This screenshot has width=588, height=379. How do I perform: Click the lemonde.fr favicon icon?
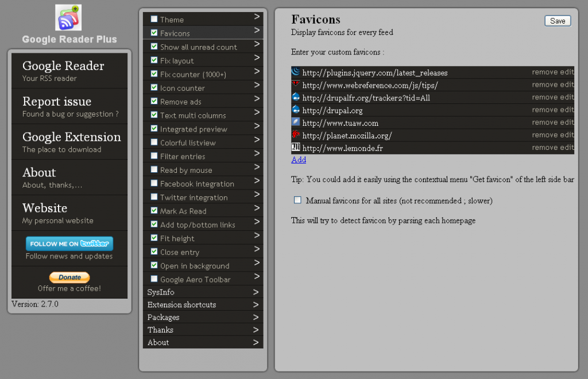pyautogui.click(x=296, y=148)
